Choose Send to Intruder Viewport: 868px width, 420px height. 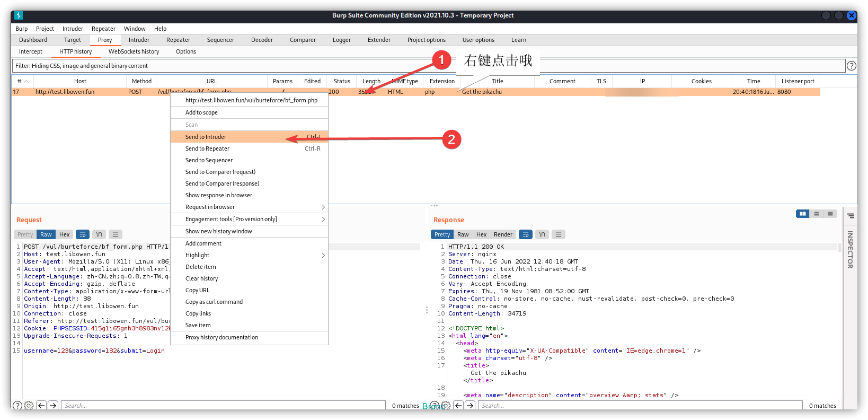click(x=249, y=137)
